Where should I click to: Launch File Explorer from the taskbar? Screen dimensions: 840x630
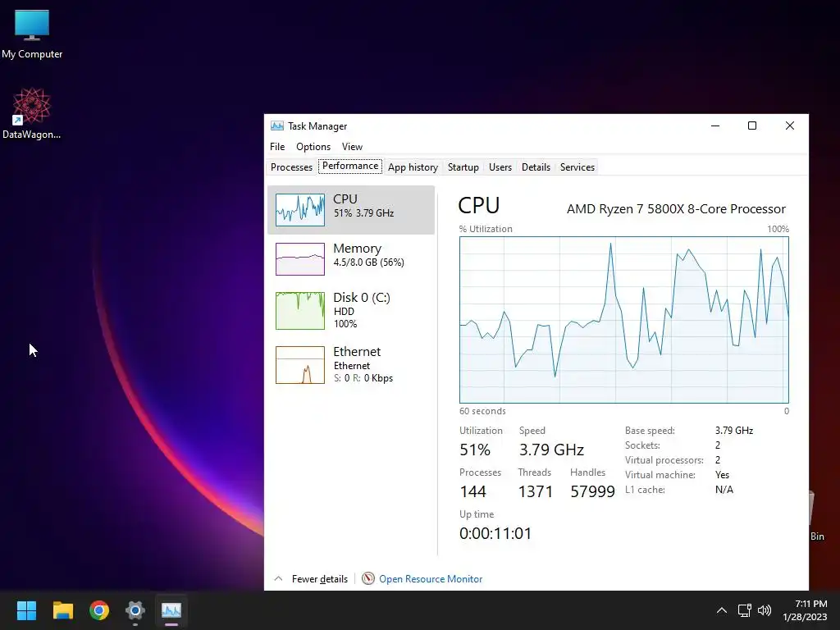tap(62, 610)
